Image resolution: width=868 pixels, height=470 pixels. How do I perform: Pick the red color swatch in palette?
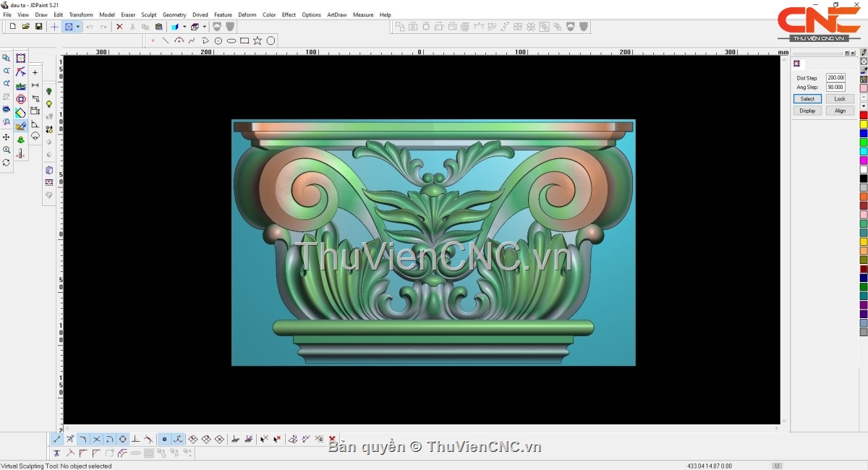(x=864, y=116)
